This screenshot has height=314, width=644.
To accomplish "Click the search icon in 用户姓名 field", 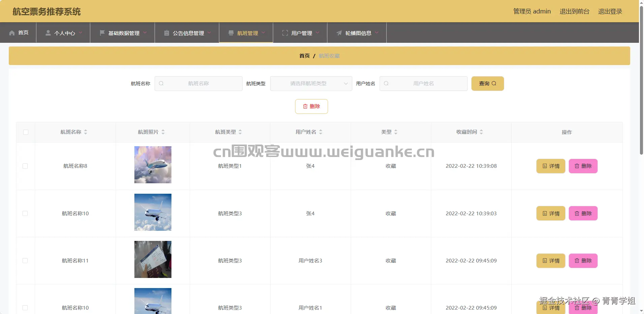I will point(386,83).
